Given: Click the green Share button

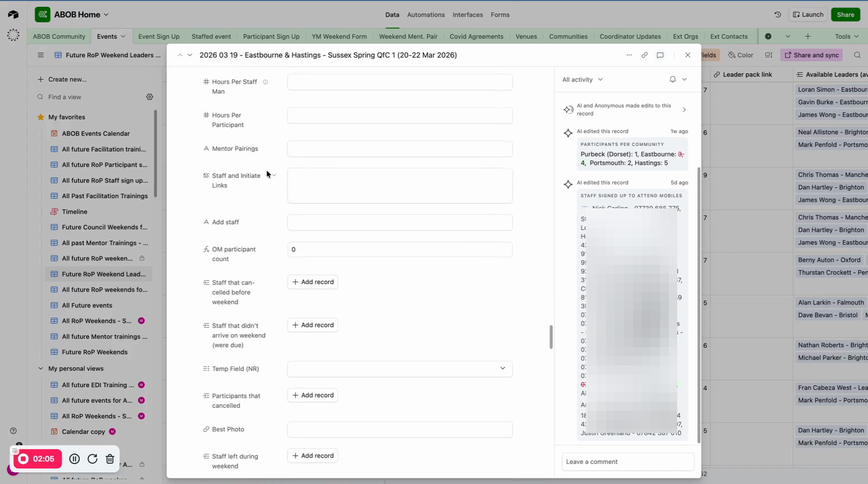Looking at the screenshot, I should click(845, 15).
